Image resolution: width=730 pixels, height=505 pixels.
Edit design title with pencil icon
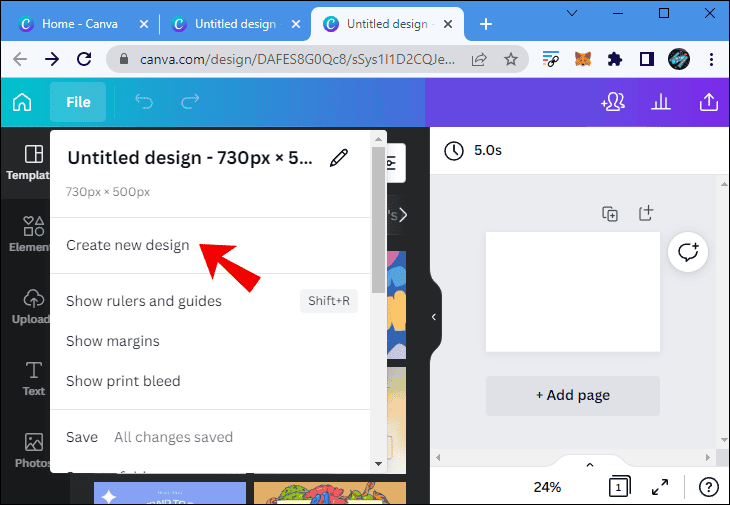[339, 157]
